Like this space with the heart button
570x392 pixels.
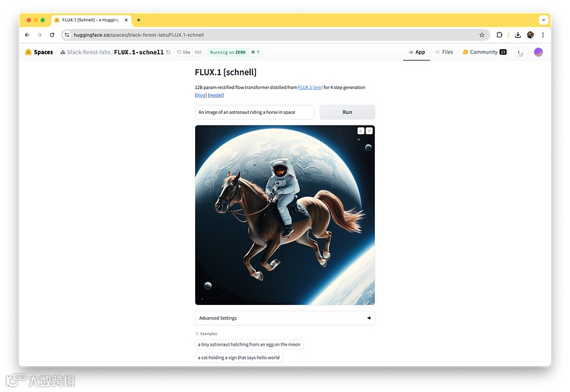[183, 52]
